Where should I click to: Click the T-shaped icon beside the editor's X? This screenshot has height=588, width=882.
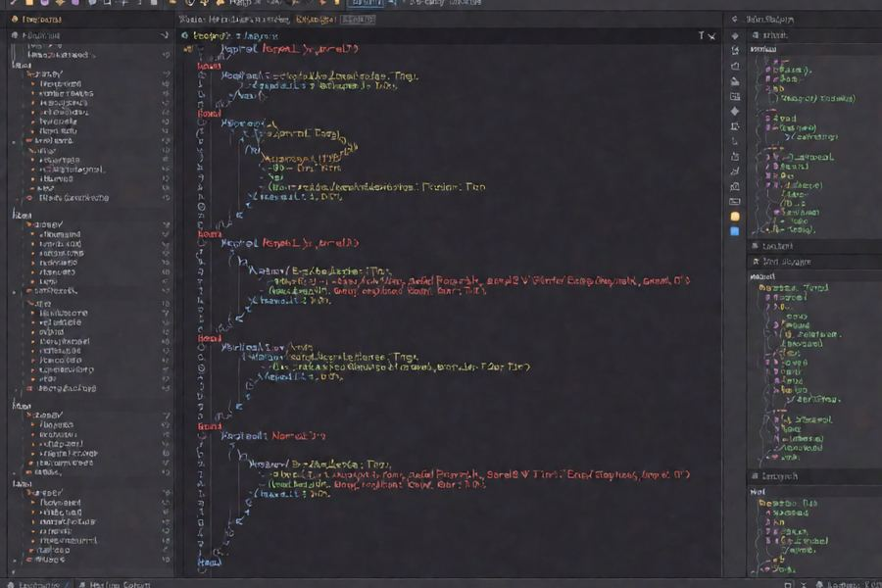(701, 35)
